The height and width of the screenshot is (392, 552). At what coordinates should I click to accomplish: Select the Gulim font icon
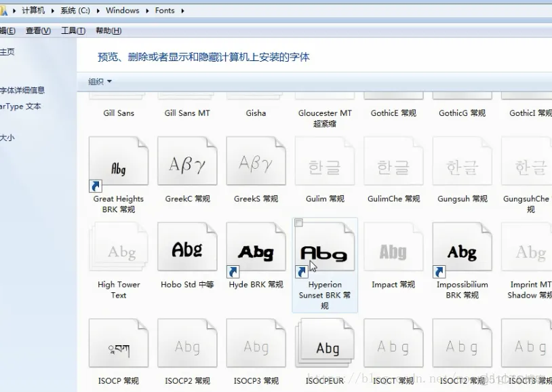[325, 161]
